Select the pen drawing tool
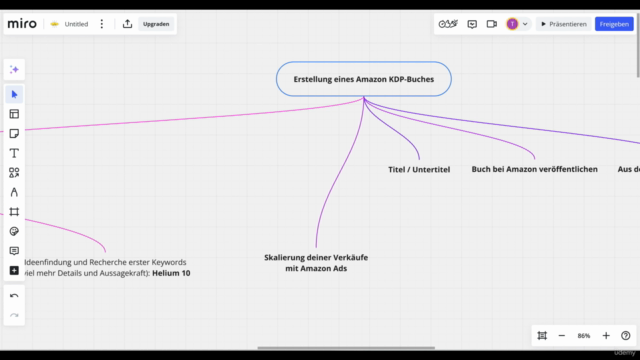The width and height of the screenshot is (640, 360). point(14,192)
